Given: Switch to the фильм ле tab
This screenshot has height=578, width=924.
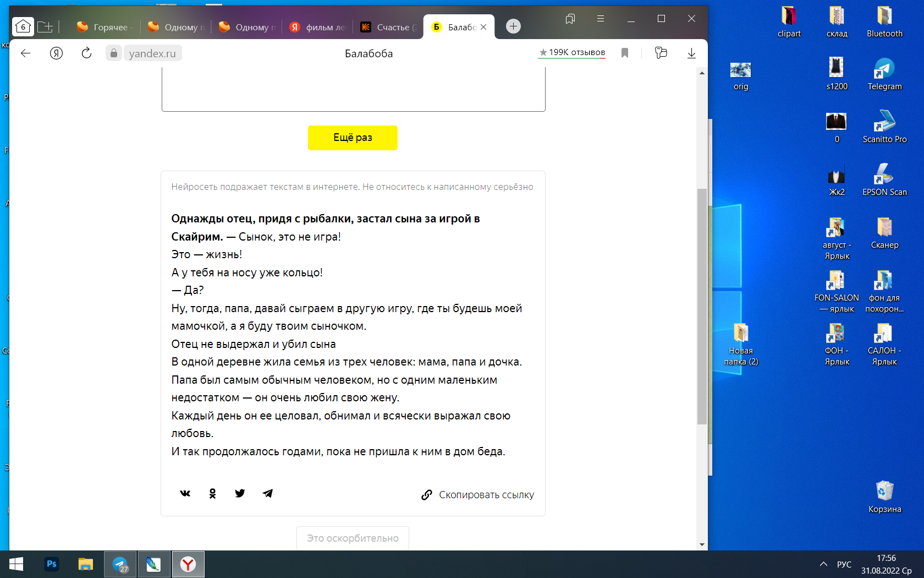Looking at the screenshot, I should click(318, 27).
